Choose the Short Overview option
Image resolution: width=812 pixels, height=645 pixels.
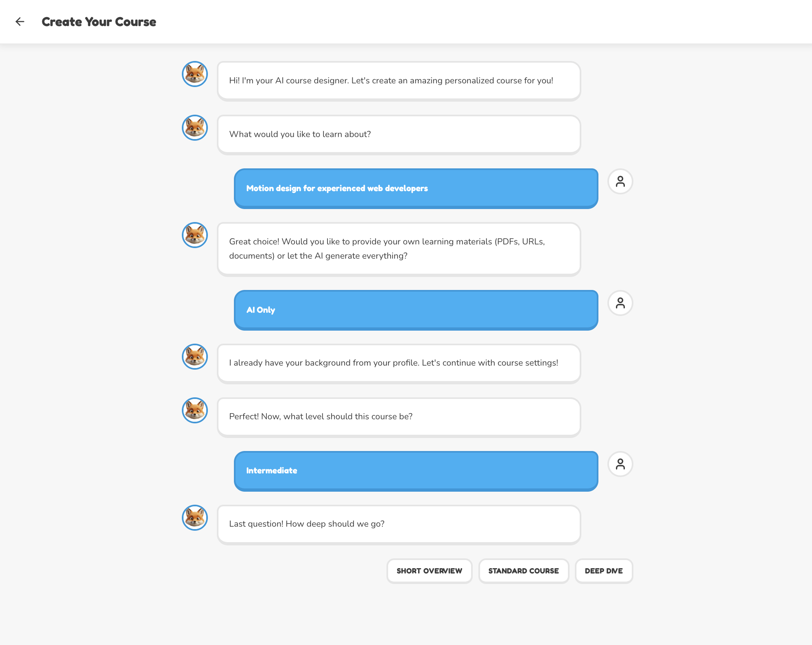coord(429,571)
